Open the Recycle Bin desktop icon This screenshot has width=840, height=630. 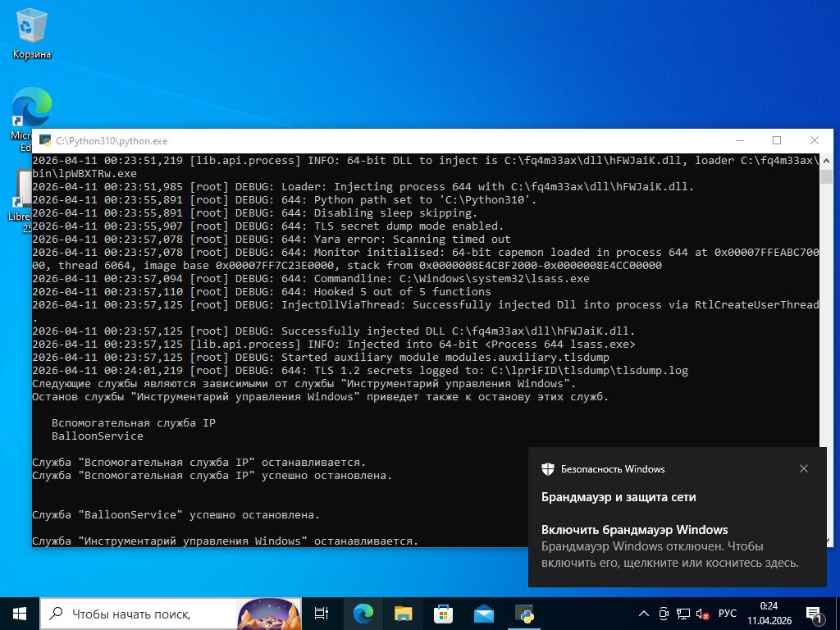coord(32,33)
